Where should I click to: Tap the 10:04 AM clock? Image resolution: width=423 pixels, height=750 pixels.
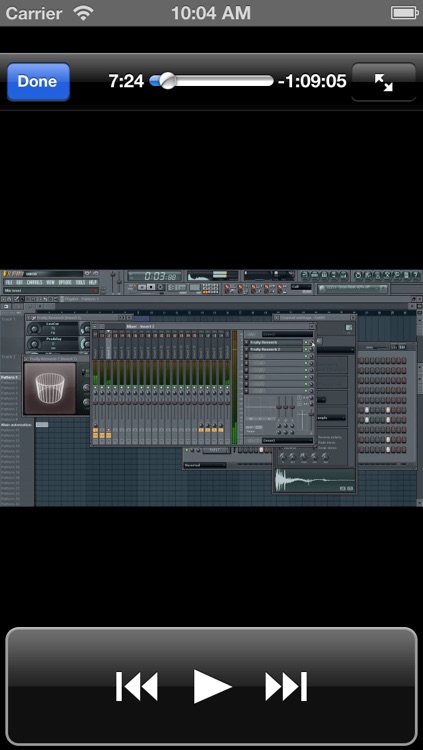211,13
